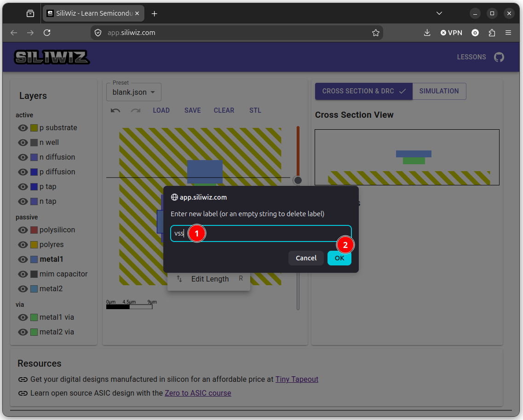This screenshot has width=523, height=420.
Task: Click the redo arrow icon
Action: 135,110
